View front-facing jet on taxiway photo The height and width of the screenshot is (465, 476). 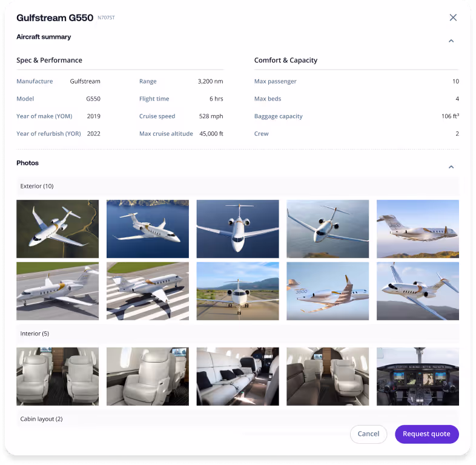[237, 291]
